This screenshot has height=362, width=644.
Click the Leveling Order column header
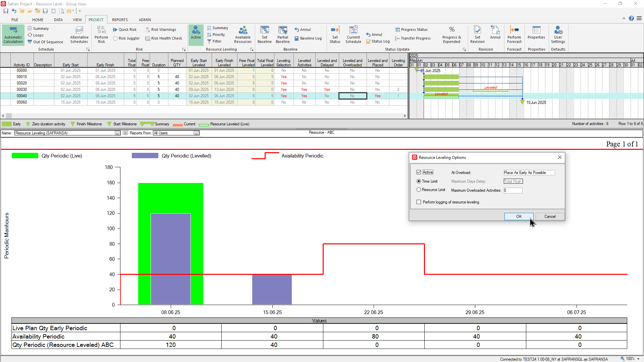pos(398,61)
